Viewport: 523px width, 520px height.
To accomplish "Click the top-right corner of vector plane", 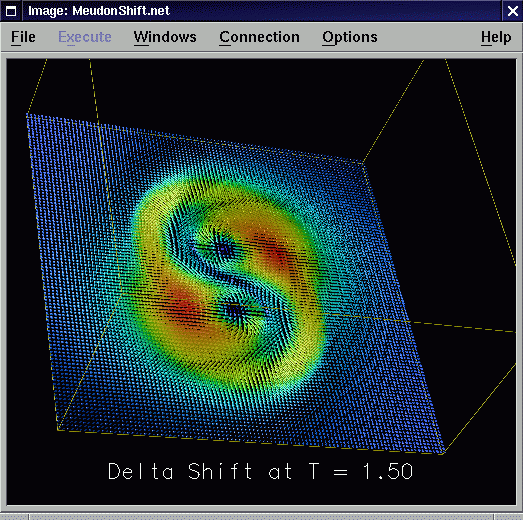I will [x=363, y=163].
